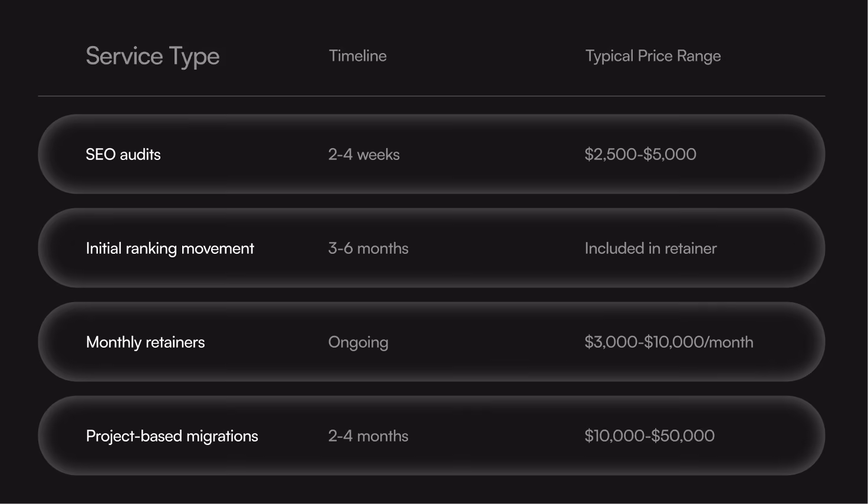Click empty space between SEO audits and 2-4 weeks
Viewport: 868px width, 504px height.
[244, 155]
